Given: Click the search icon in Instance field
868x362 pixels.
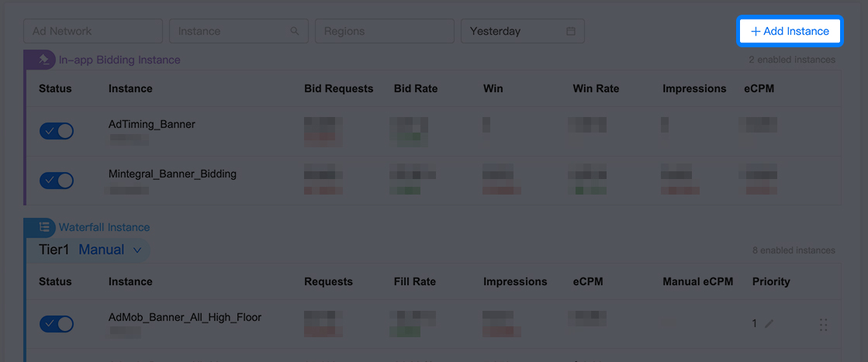Looking at the screenshot, I should 295,31.
